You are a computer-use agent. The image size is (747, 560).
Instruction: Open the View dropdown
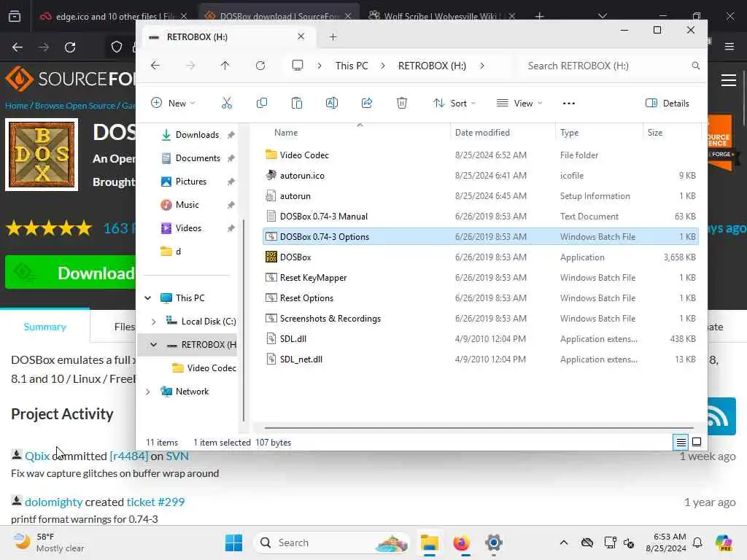[x=519, y=103]
